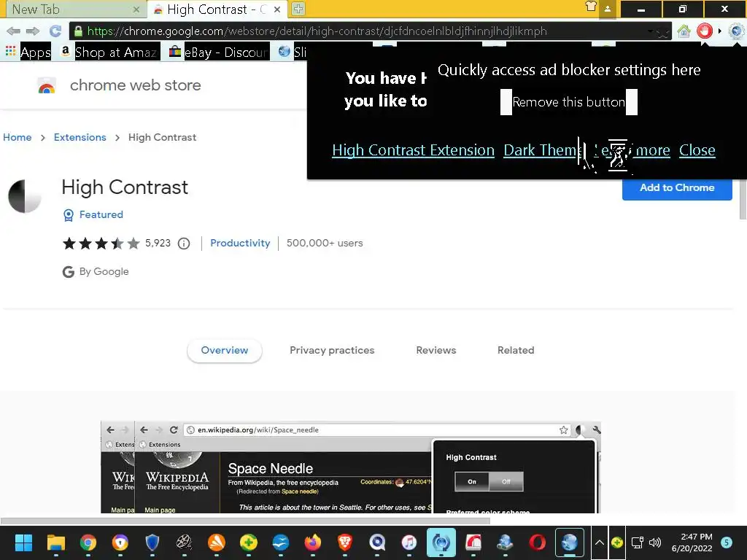Show hidden tray icons chevron
The width and height of the screenshot is (747, 560).
coord(600,542)
